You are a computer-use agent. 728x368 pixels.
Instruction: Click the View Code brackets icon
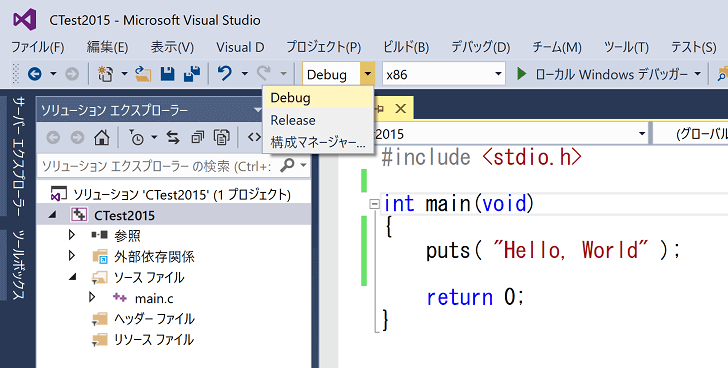(254, 137)
